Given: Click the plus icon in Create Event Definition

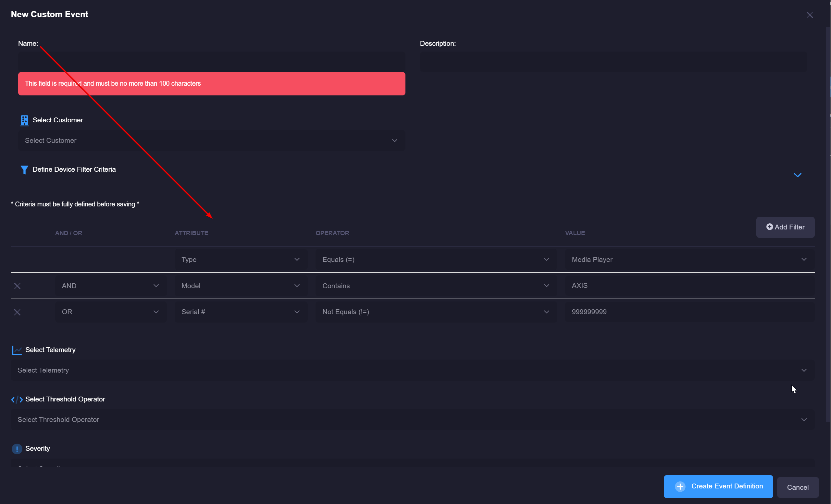Looking at the screenshot, I should click(x=680, y=486).
